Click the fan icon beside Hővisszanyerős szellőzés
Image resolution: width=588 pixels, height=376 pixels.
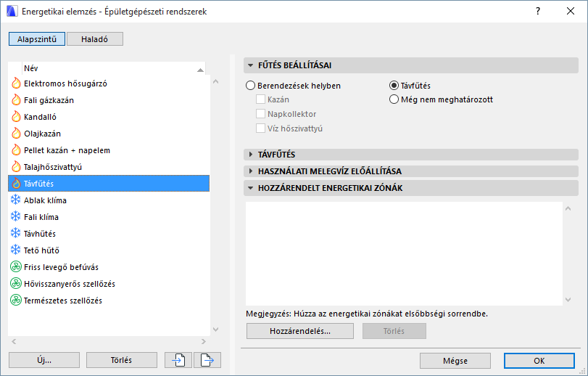point(16,283)
